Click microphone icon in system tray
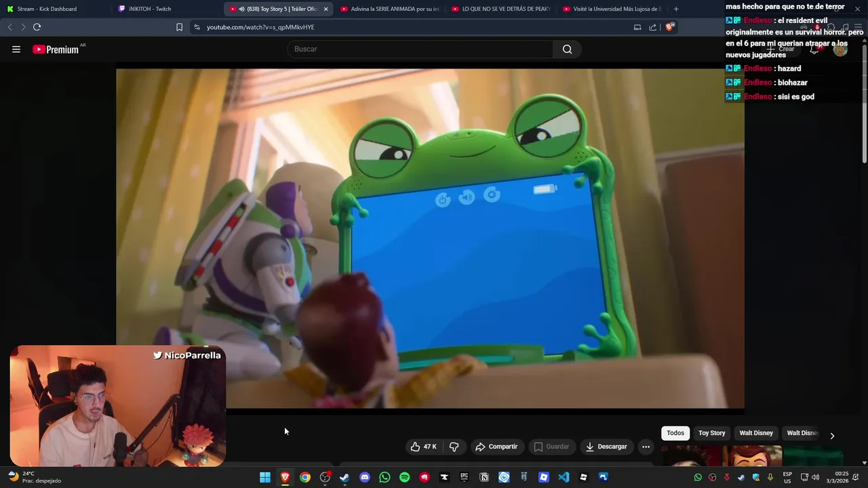The height and width of the screenshot is (488, 868). [x=770, y=477]
